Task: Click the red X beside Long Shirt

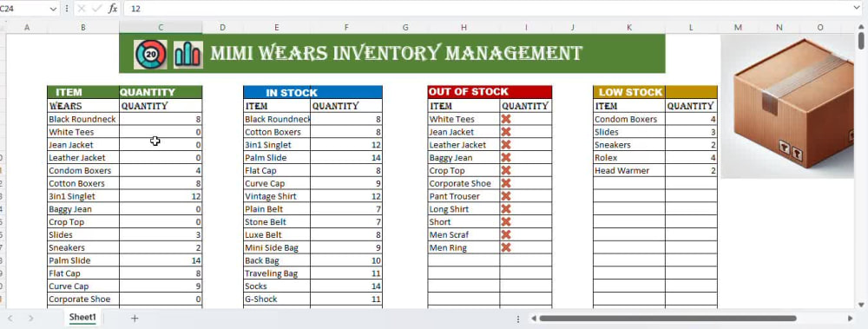Action: 506,209
